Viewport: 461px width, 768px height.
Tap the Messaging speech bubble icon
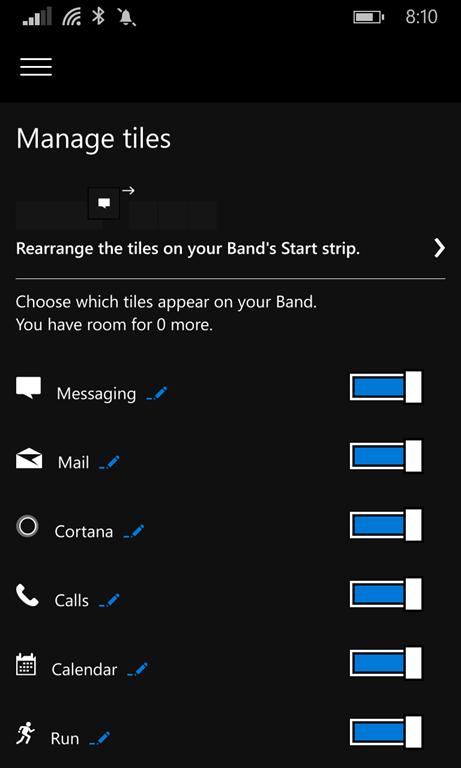pos(28,388)
